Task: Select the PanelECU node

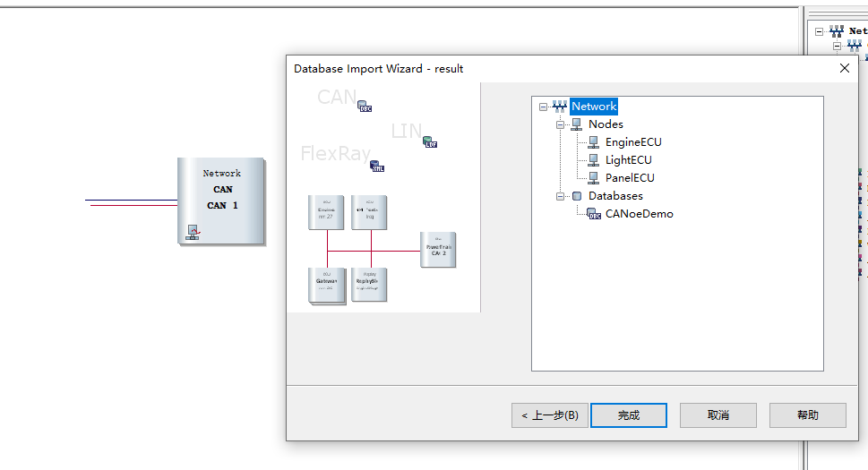Action: coord(630,177)
